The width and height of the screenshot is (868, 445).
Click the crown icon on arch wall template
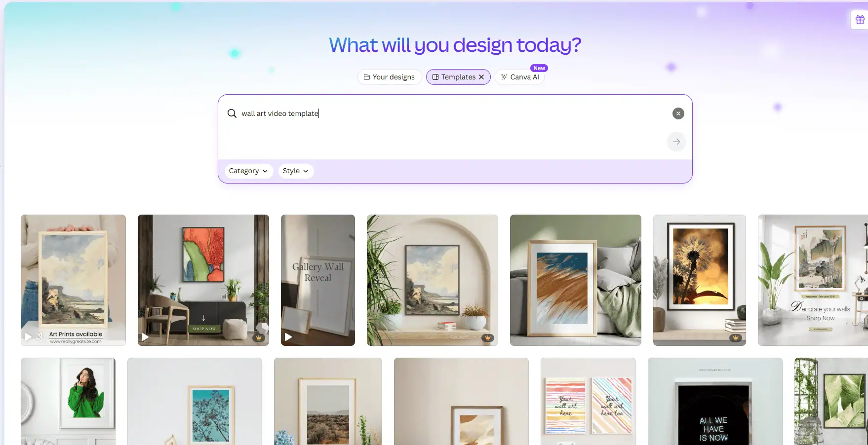click(x=487, y=338)
